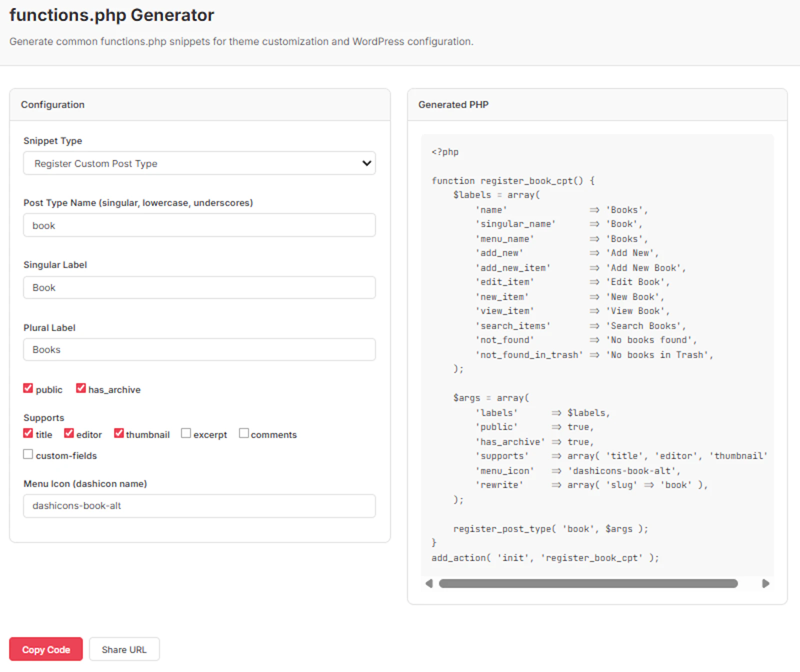The width and height of the screenshot is (800, 672).
Task: Toggle the editor support checkbox
Action: point(69,433)
